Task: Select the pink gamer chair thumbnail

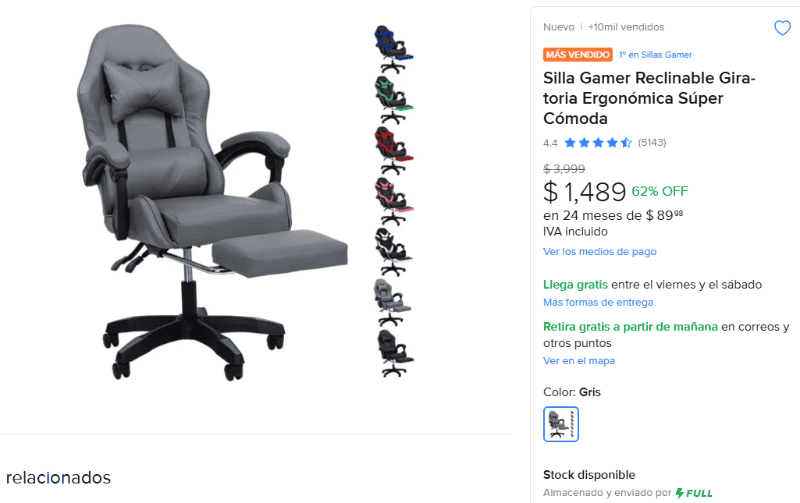Action: pos(393,201)
